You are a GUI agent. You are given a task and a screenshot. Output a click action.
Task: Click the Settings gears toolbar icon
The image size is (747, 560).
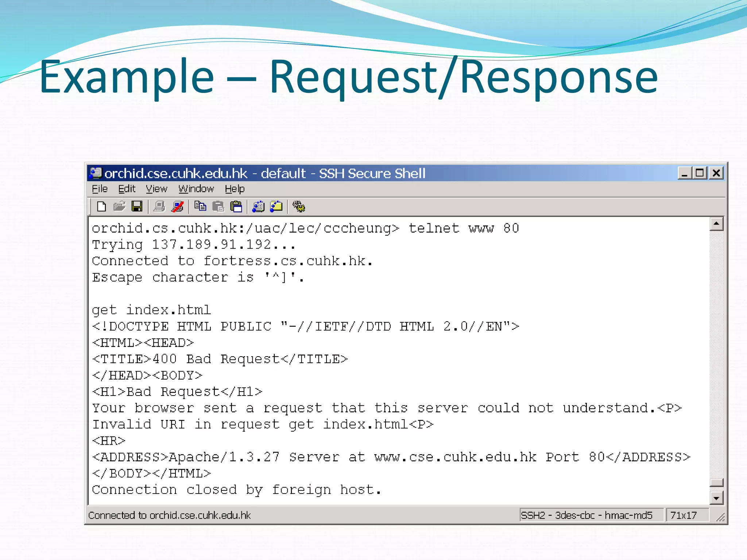click(299, 207)
